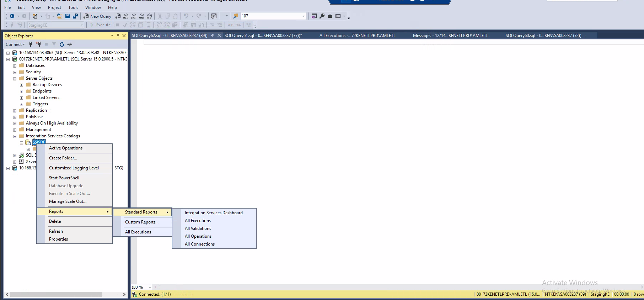Click Refresh in the context menu
The height and width of the screenshot is (300, 644).
(x=75, y=231)
